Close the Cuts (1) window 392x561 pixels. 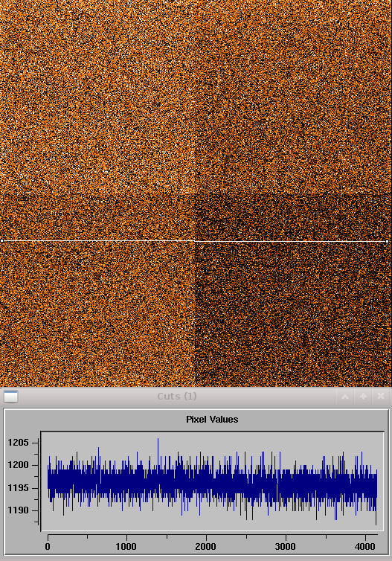pyautogui.click(x=381, y=397)
